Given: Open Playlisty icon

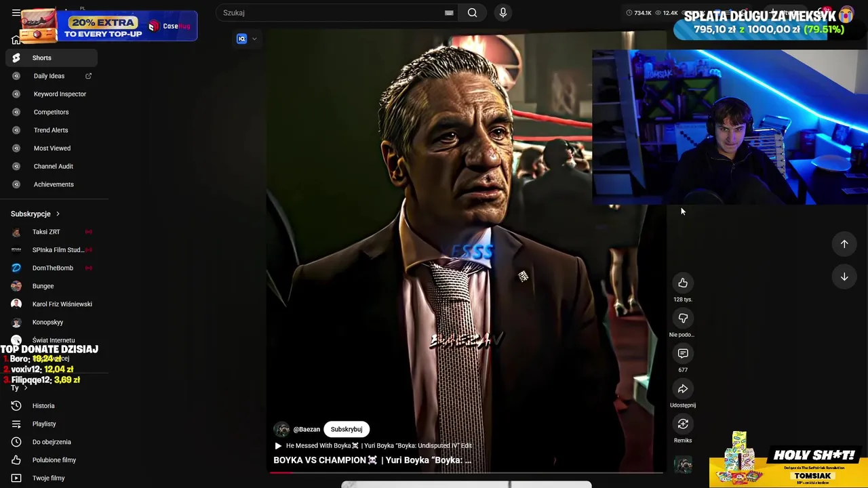Looking at the screenshot, I should pyautogui.click(x=16, y=424).
